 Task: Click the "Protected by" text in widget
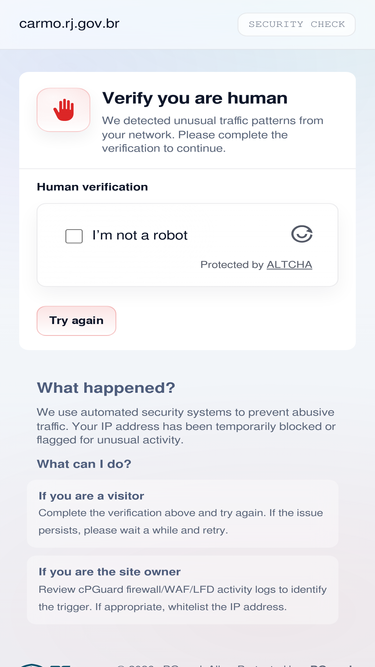click(232, 265)
